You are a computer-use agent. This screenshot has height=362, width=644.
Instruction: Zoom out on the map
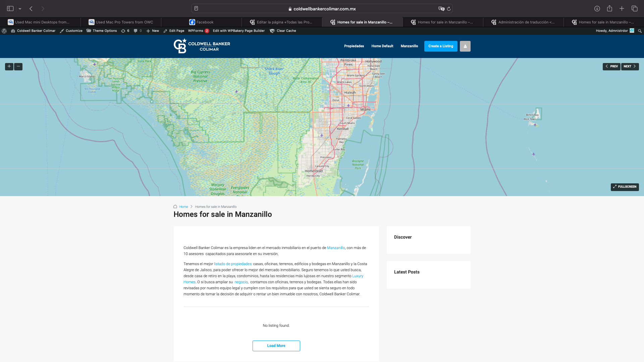[18, 66]
